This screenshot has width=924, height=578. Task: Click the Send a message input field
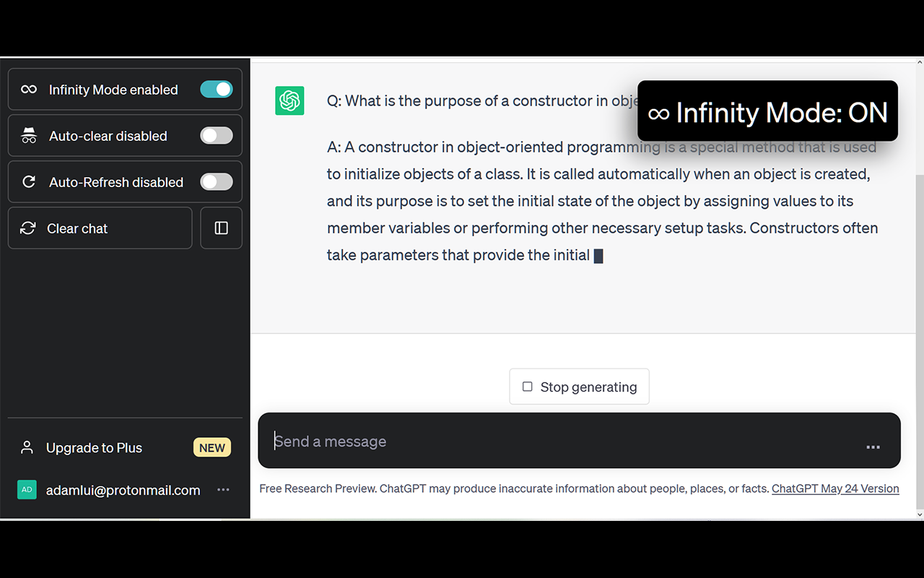(563, 441)
